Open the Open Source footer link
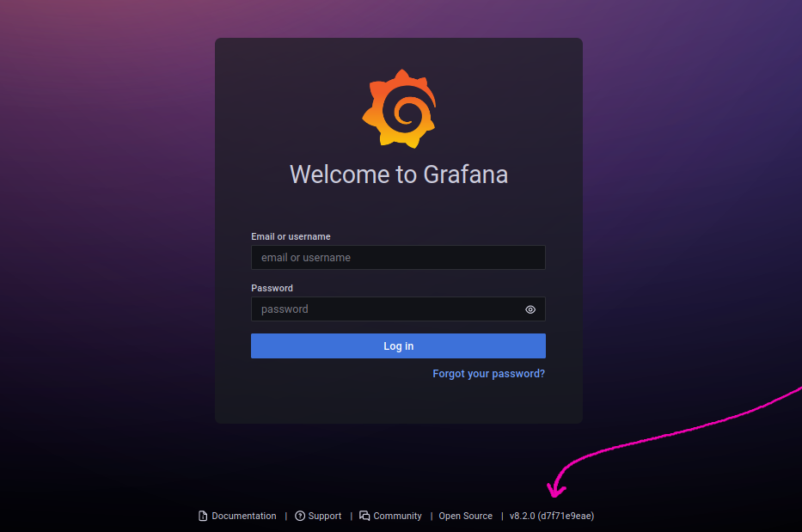 tap(465, 517)
